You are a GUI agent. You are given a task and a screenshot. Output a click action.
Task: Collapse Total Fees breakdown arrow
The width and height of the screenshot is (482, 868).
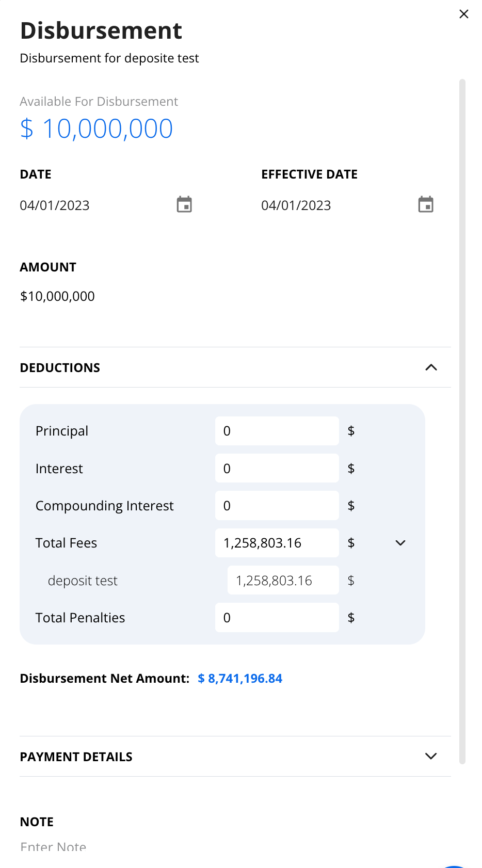(x=400, y=543)
